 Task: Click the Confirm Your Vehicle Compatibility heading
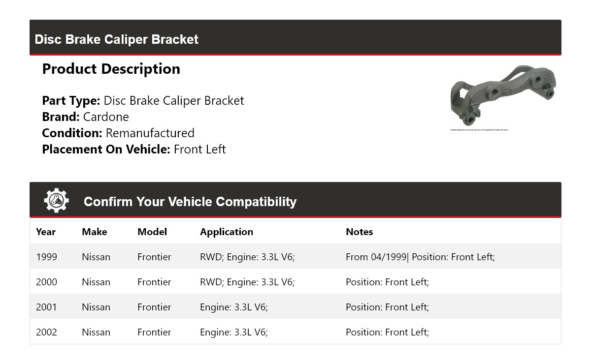click(190, 202)
